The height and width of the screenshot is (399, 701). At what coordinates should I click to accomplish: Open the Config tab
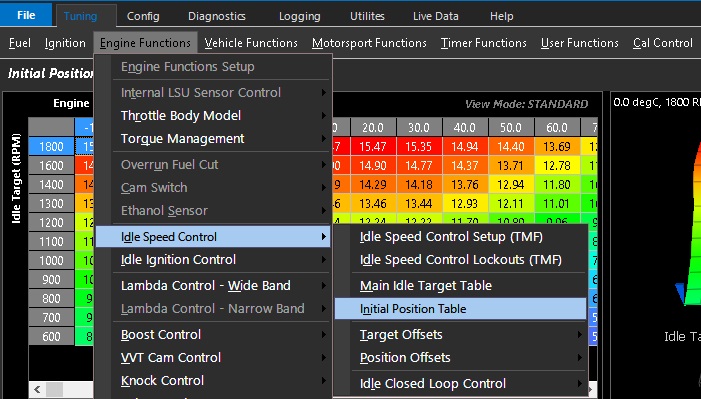coord(143,16)
